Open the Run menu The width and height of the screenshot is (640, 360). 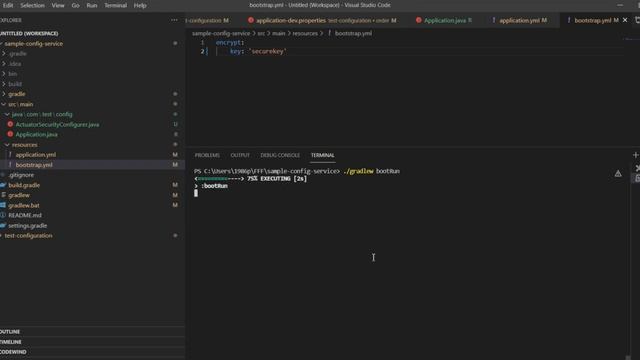(92, 5)
